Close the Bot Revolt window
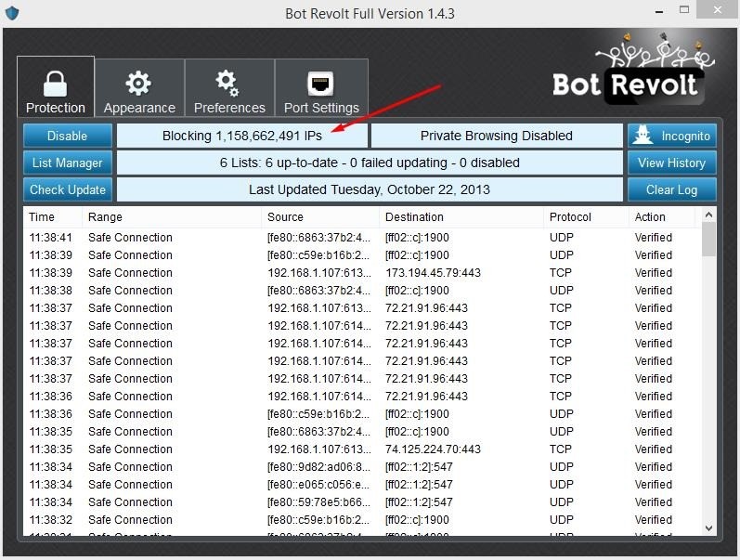Screen dimensions: 740x560 [x=718, y=10]
